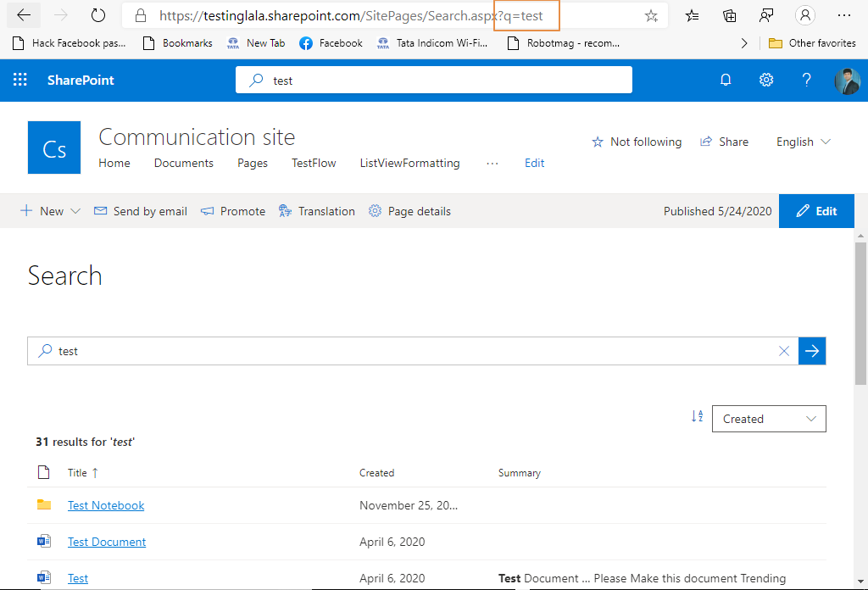Add this page to browser favorites
This screenshot has height=590, width=868.
pos(651,15)
